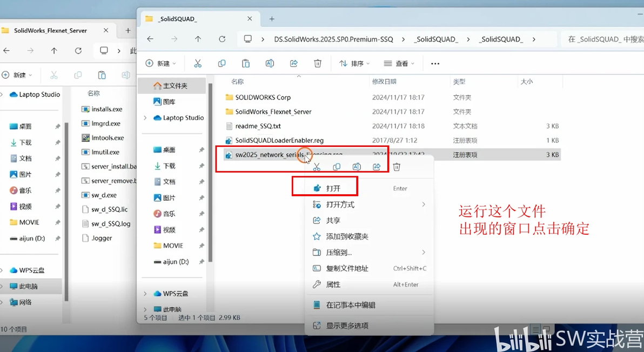Go up one level in Flexnet_Server window
Viewport: 644px width, 352px height.
54,51
